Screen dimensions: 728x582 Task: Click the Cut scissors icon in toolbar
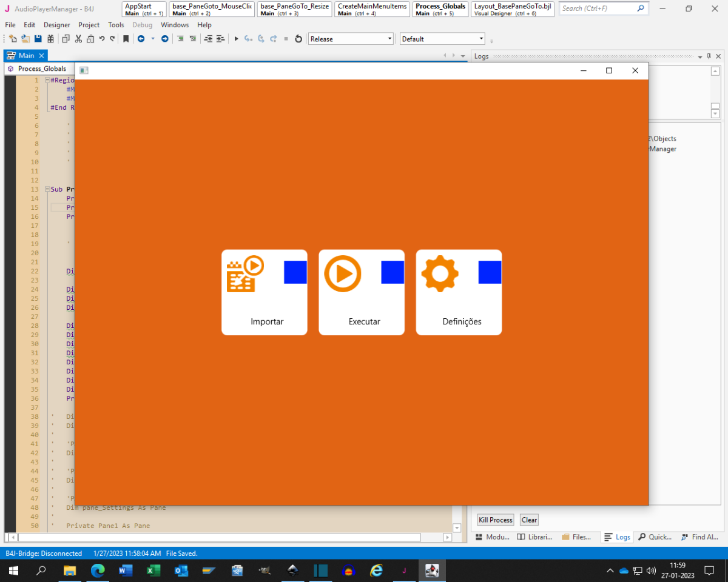[78, 39]
